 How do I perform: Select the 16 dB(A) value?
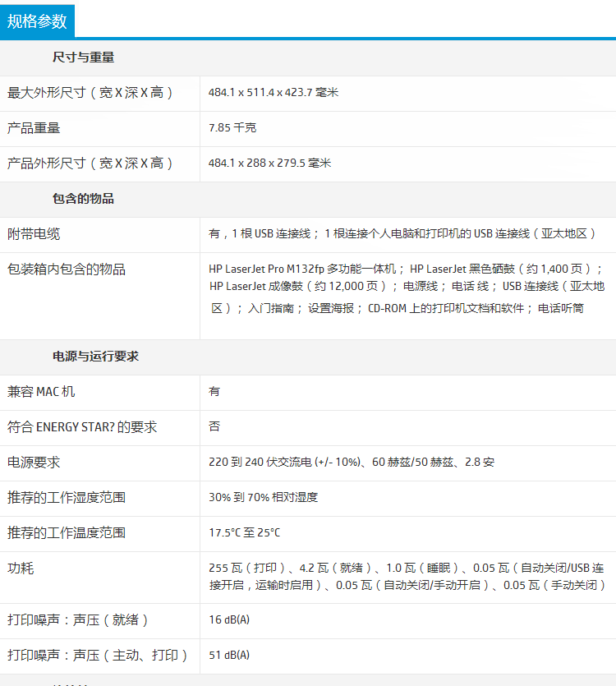coord(229,620)
